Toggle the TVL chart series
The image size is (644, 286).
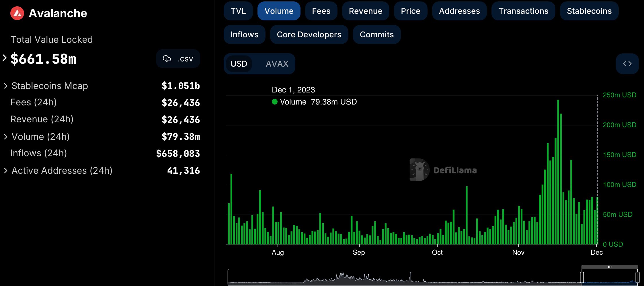click(238, 11)
